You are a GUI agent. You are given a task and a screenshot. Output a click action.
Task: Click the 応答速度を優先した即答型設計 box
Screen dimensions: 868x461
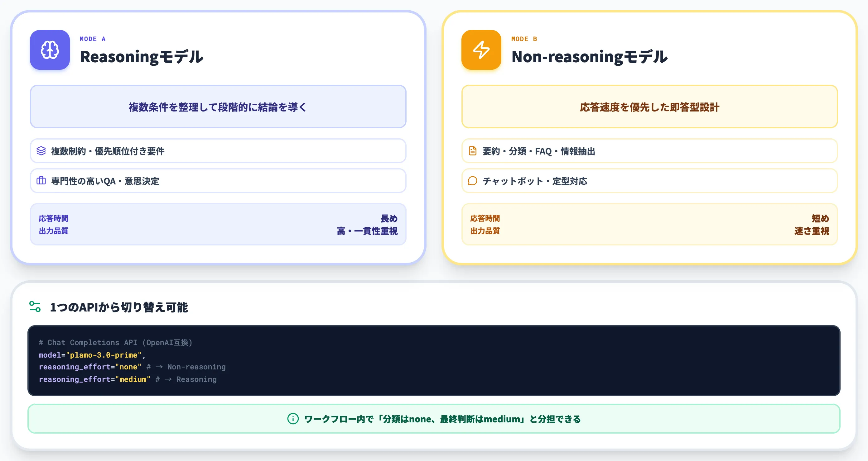(649, 107)
